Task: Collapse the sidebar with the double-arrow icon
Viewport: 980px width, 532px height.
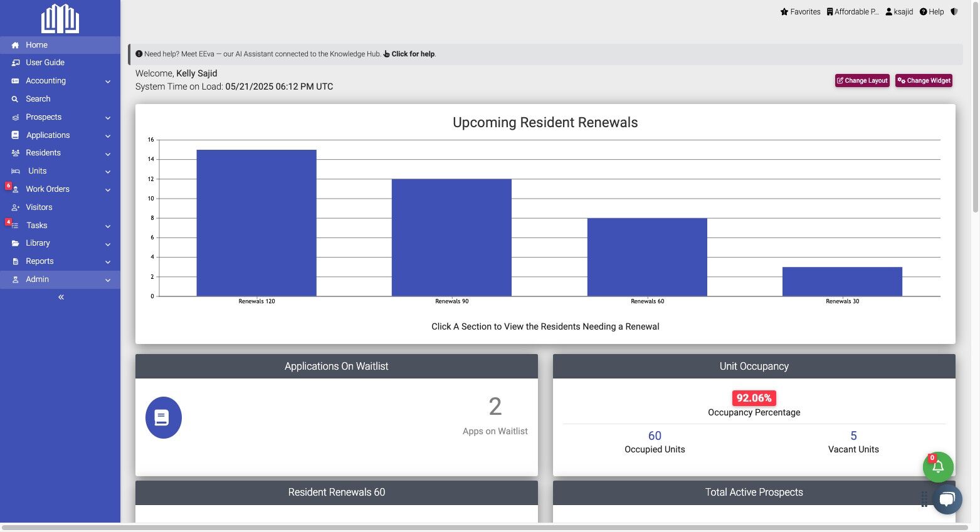Action: (61, 297)
